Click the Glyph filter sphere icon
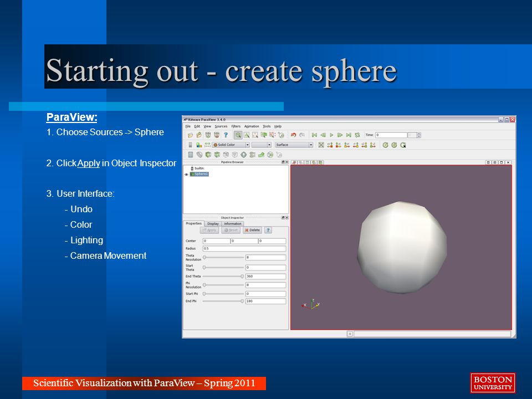This screenshot has height=399, width=532. tap(244, 155)
